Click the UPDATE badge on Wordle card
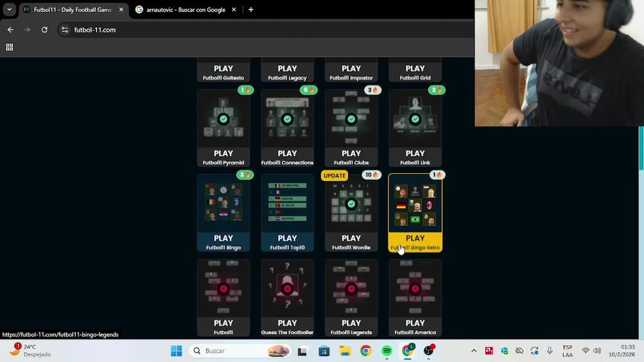 [335, 175]
